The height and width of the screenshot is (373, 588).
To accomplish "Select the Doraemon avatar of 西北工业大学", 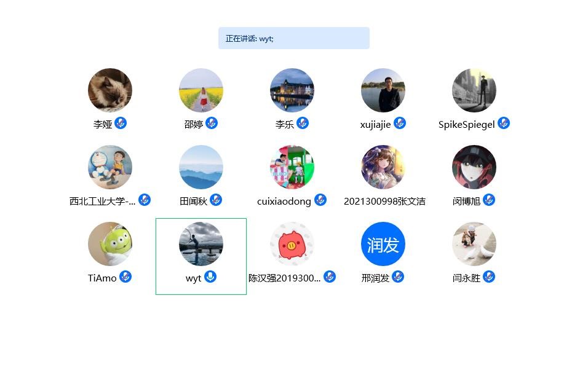I will (110, 167).
